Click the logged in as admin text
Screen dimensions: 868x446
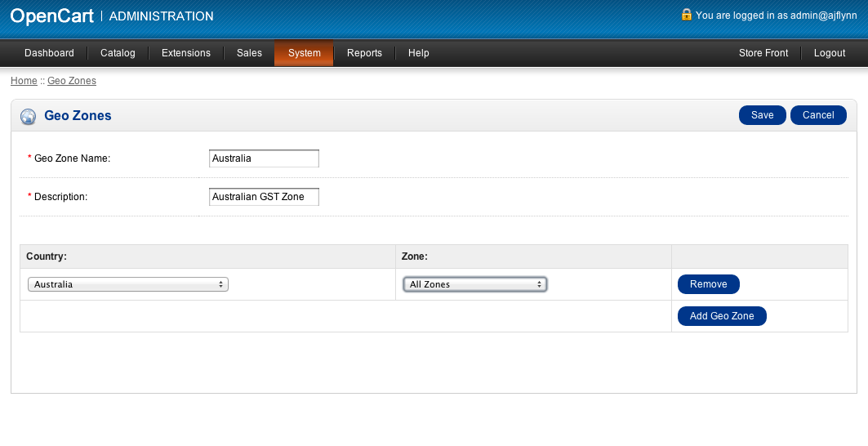coord(776,16)
